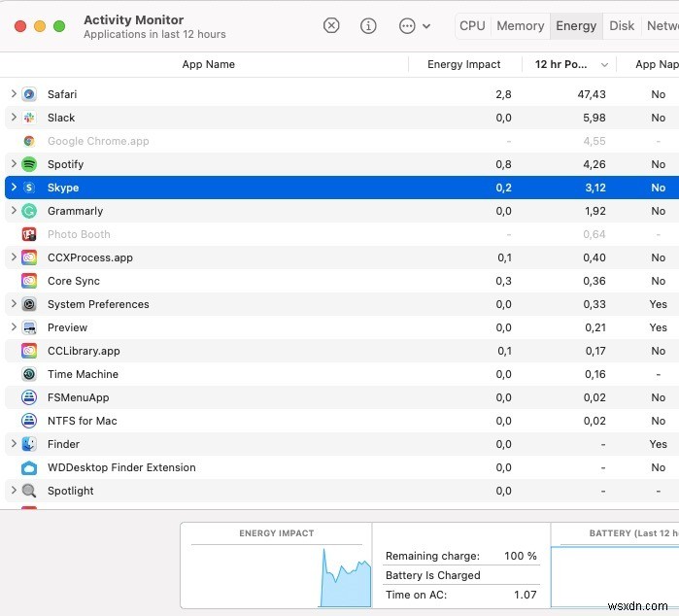
Task: Select the NTFS for Mac row
Action: (x=342, y=421)
